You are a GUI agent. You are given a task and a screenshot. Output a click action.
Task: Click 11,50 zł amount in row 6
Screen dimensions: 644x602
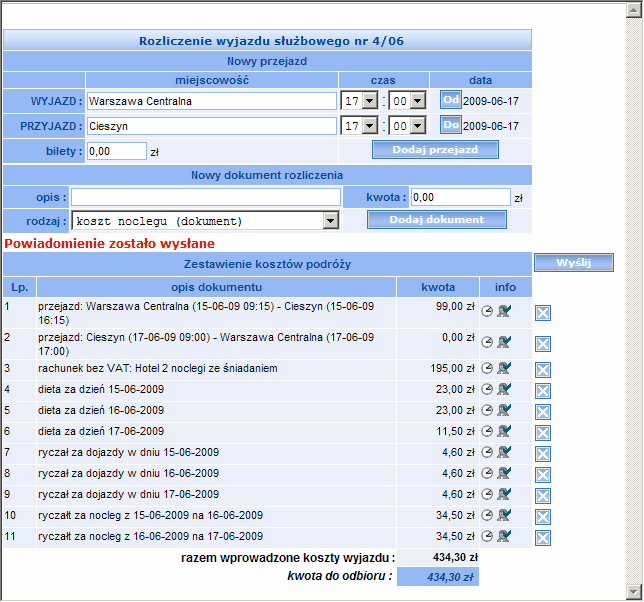coord(455,432)
